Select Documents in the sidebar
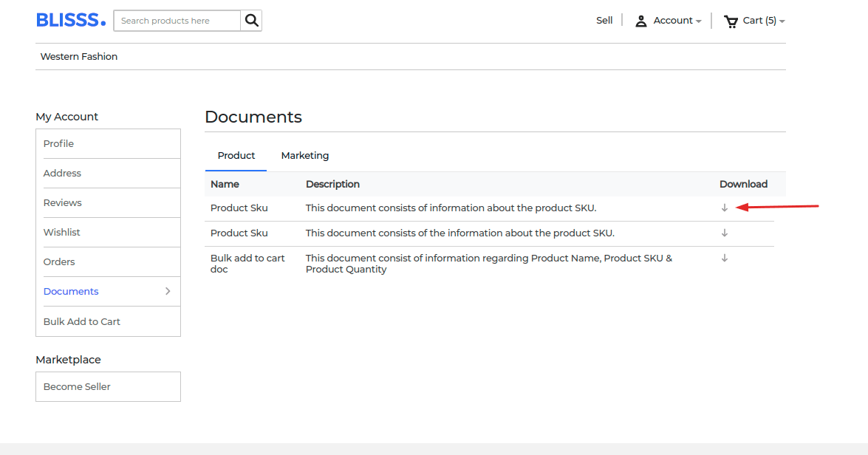 pos(108,291)
